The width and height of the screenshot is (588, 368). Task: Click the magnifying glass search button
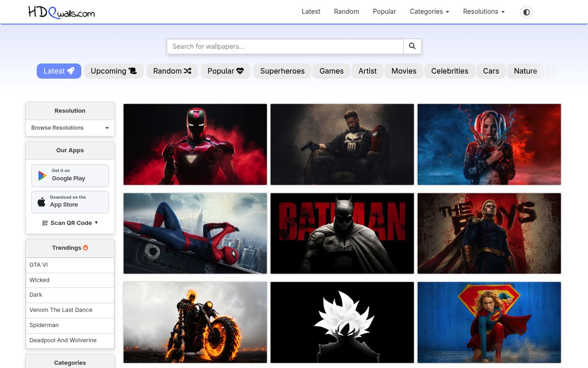point(413,46)
